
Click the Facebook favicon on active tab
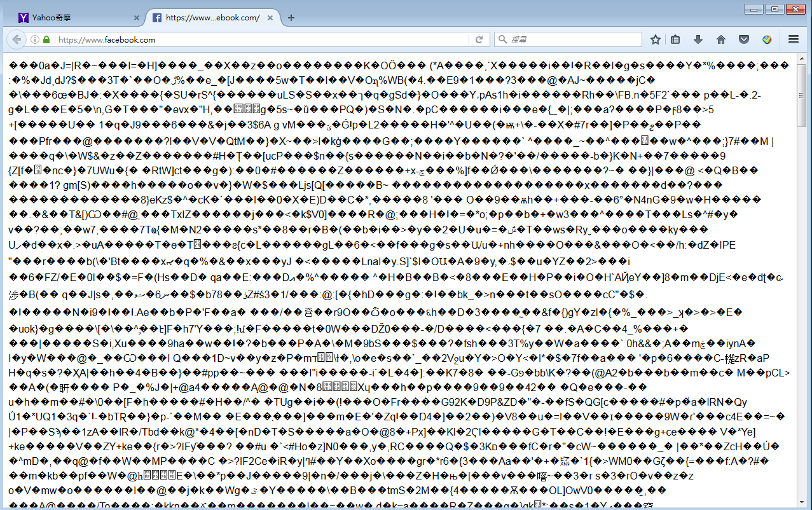click(157, 18)
